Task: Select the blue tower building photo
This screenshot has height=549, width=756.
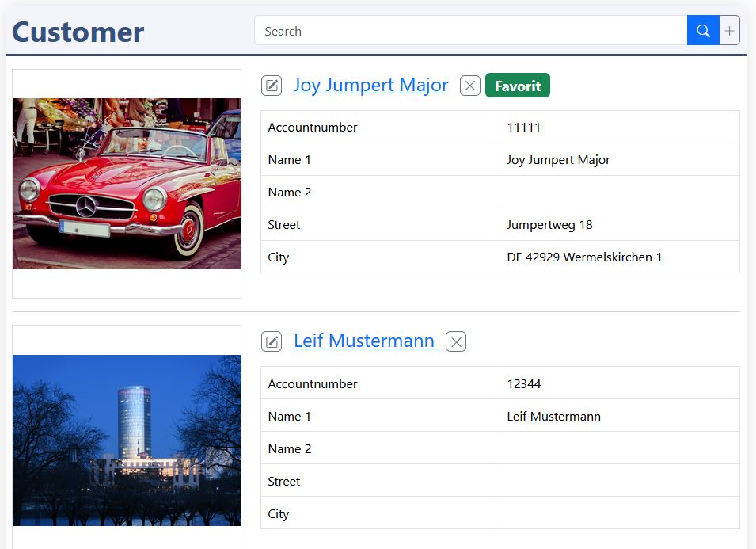Action: 127,440
